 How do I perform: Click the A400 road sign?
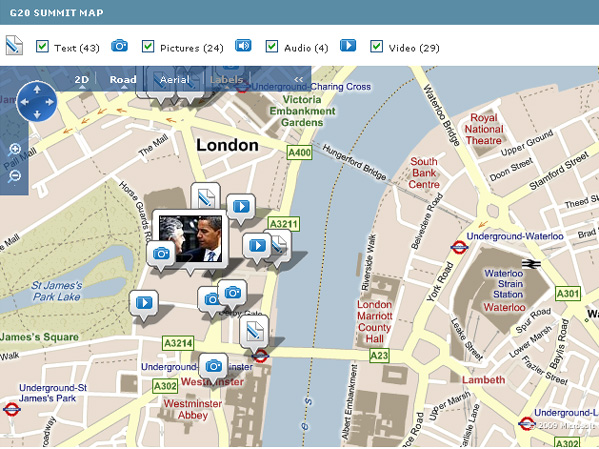(x=300, y=153)
